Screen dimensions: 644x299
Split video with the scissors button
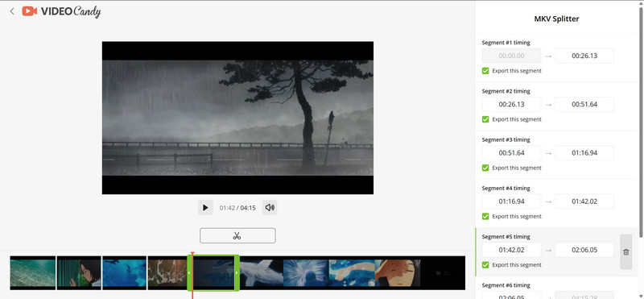coord(237,235)
